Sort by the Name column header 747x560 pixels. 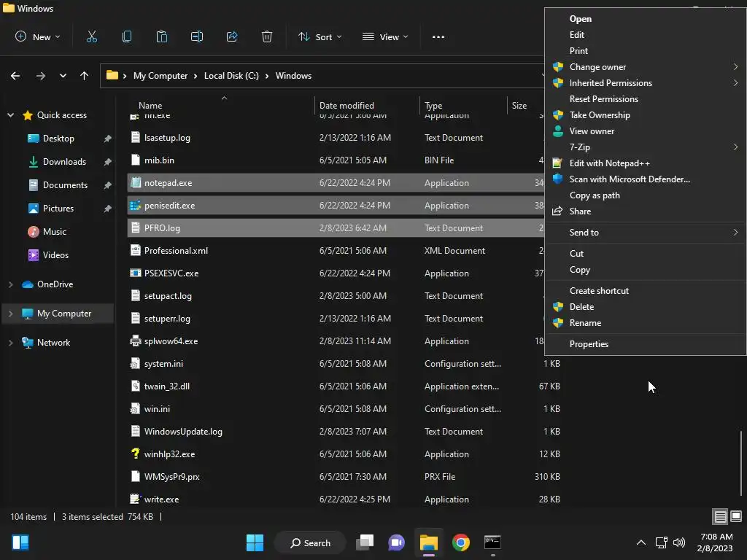coord(222,105)
